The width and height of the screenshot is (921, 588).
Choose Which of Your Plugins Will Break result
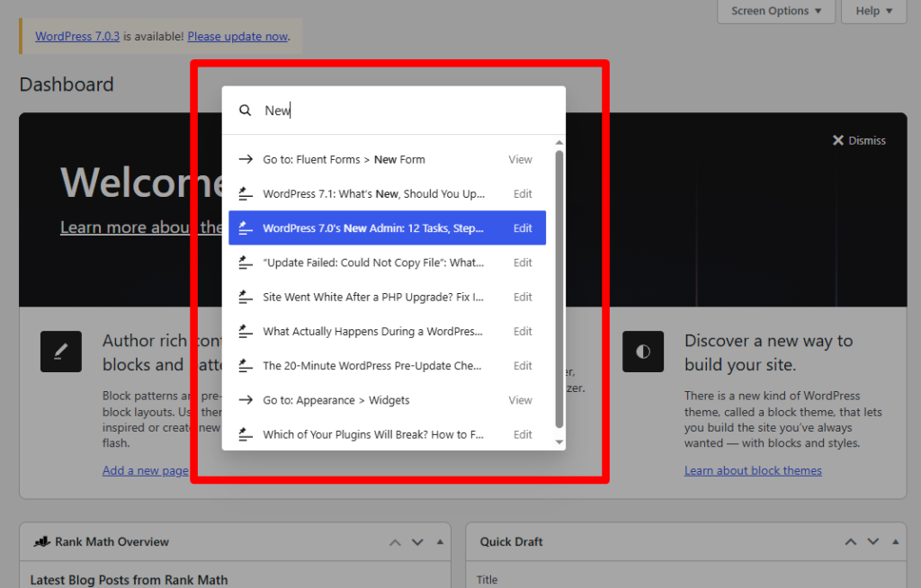387,434
